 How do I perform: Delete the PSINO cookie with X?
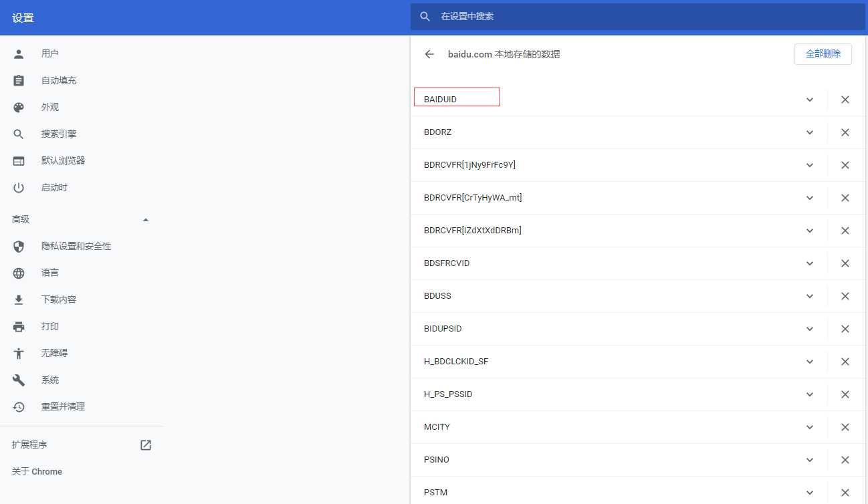pos(845,460)
